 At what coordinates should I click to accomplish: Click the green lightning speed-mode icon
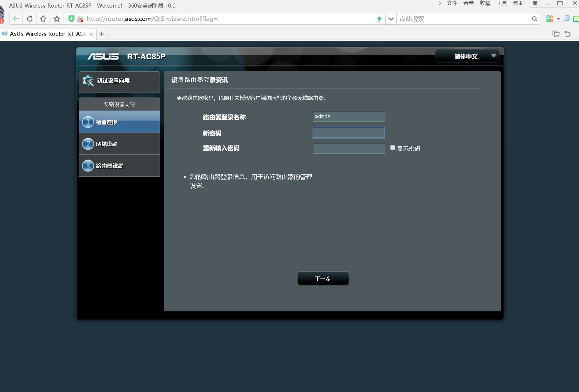[379, 19]
